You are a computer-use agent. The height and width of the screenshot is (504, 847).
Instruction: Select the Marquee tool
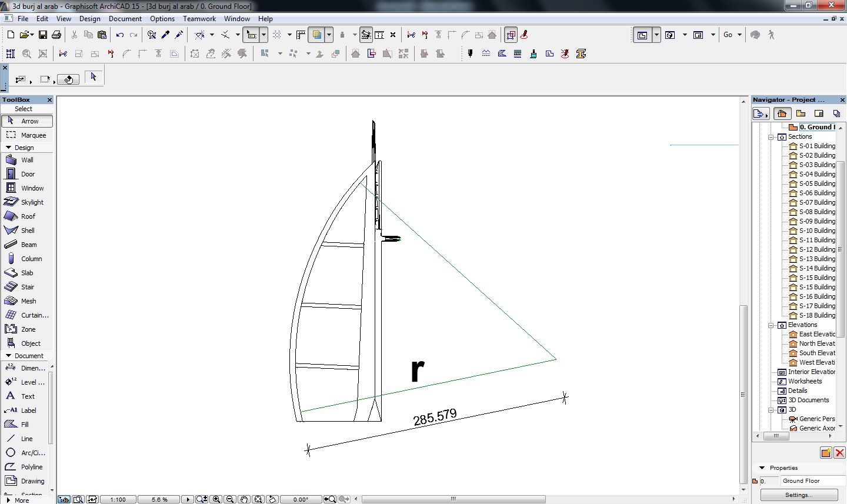pos(27,135)
